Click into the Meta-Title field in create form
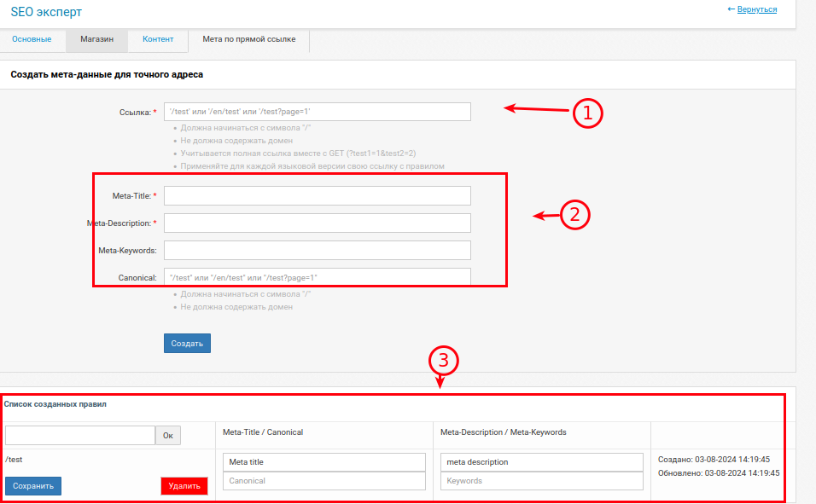 click(x=318, y=196)
